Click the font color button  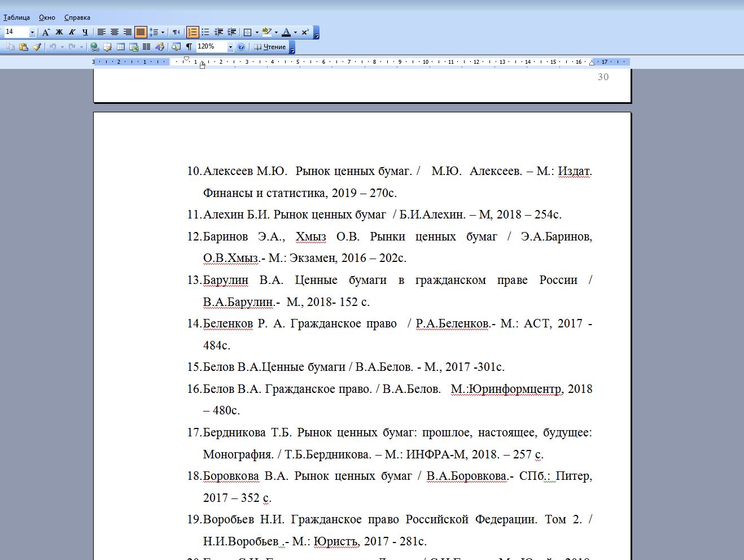[286, 32]
